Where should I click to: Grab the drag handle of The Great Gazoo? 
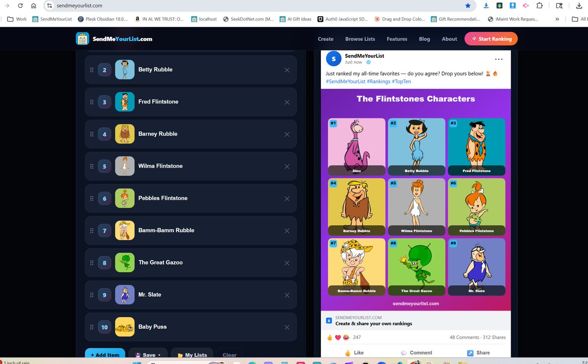click(x=92, y=263)
